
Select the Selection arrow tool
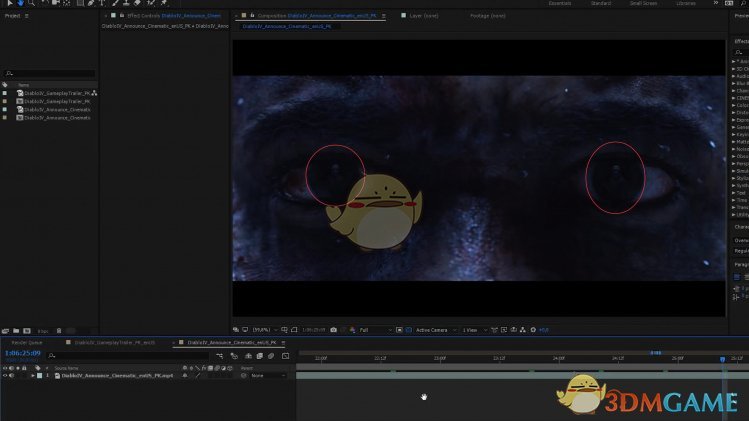tap(10, 3)
